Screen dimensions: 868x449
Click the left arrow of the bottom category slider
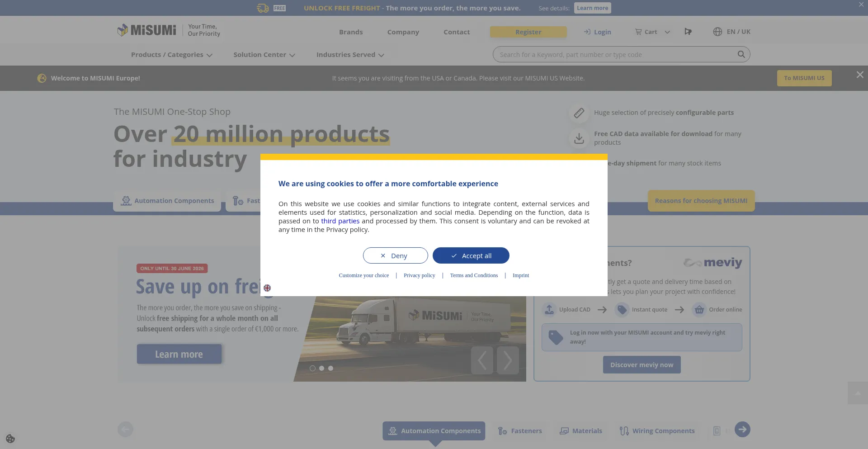(x=125, y=430)
